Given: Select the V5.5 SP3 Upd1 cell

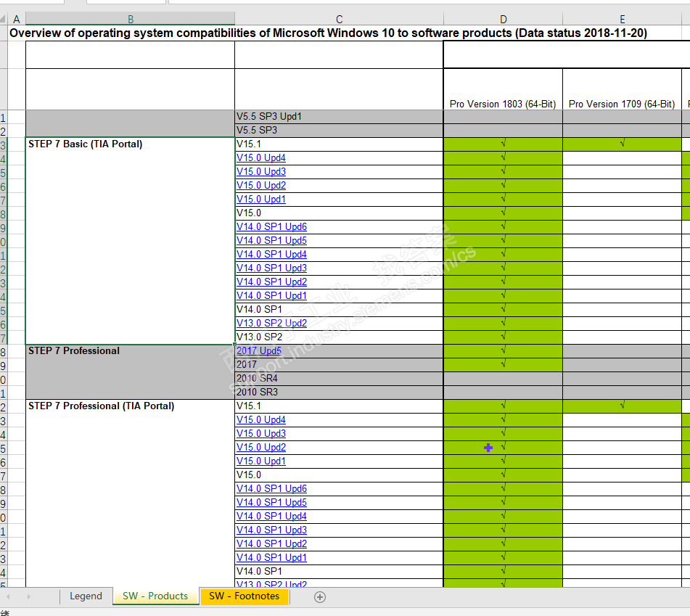Looking at the screenshot, I should (x=339, y=117).
